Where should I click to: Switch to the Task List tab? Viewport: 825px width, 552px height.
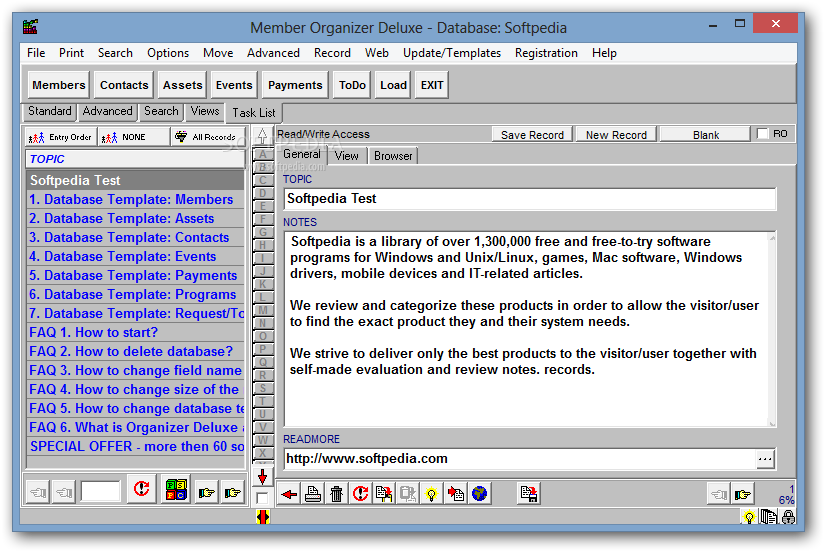[254, 113]
